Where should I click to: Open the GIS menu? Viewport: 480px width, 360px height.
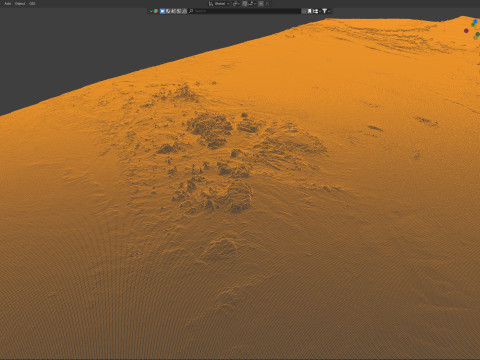[x=32, y=4]
